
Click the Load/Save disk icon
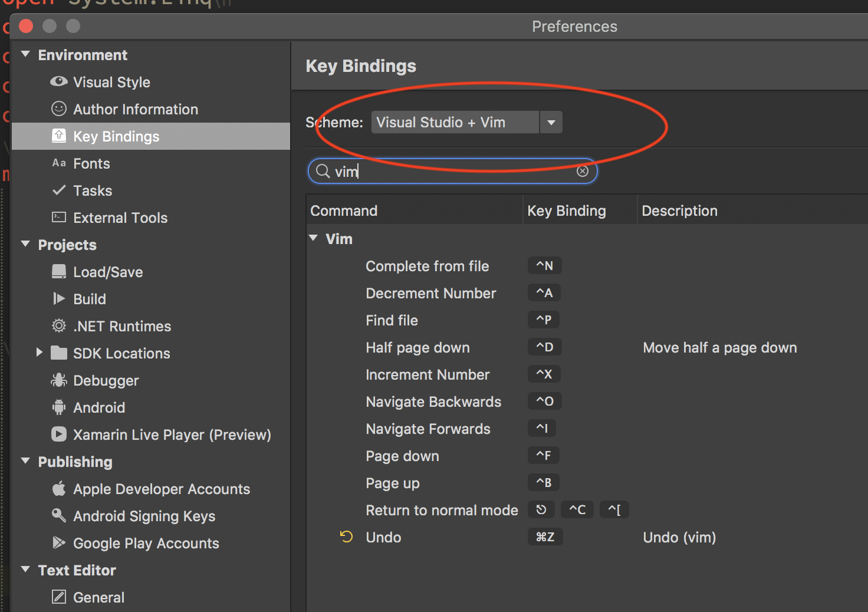point(59,271)
